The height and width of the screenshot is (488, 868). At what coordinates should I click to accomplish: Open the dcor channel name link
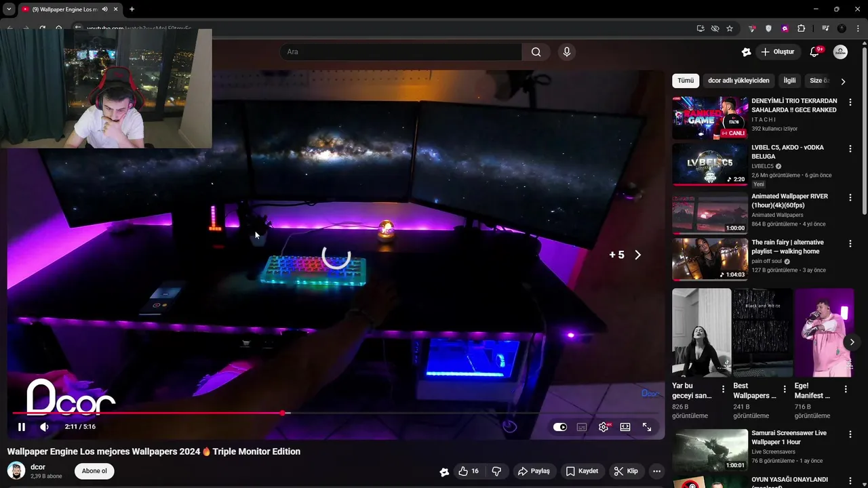click(x=38, y=467)
